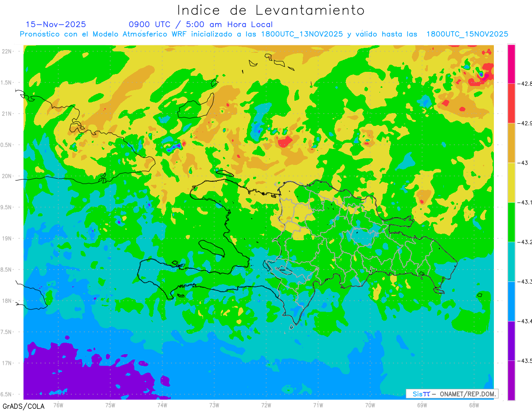Click the colorbar value '-43.1'
532x411 pixels.
tap(524, 202)
